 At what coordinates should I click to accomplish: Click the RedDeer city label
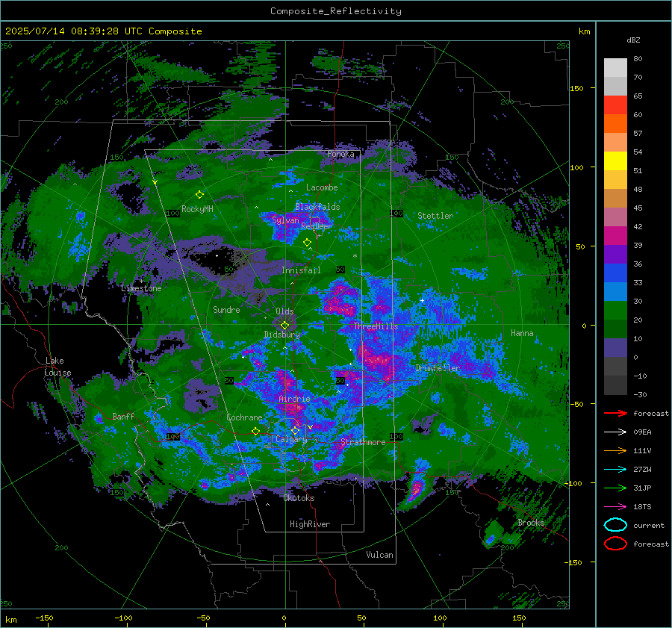317,226
